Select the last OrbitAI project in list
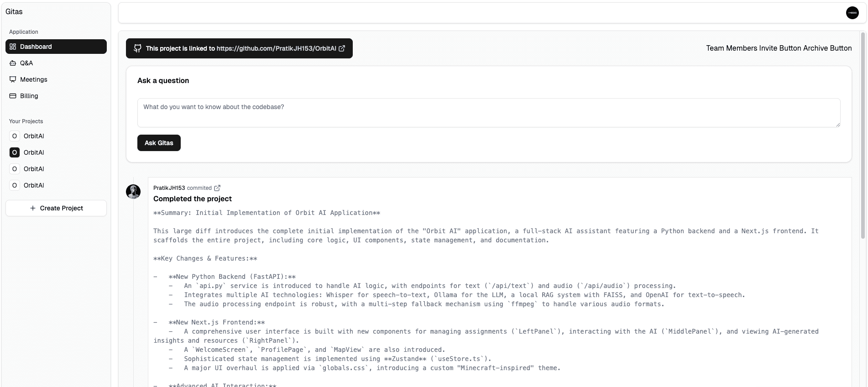868x387 pixels. coord(34,185)
